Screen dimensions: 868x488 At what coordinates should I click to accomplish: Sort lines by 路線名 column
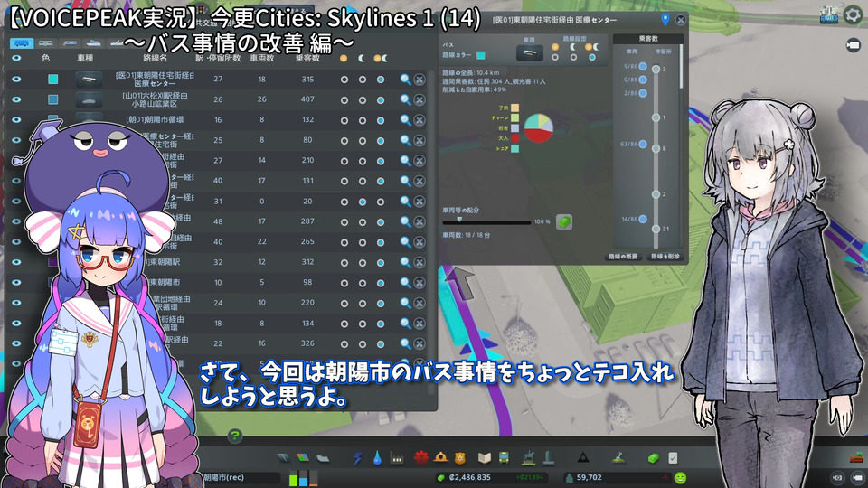[x=155, y=58]
